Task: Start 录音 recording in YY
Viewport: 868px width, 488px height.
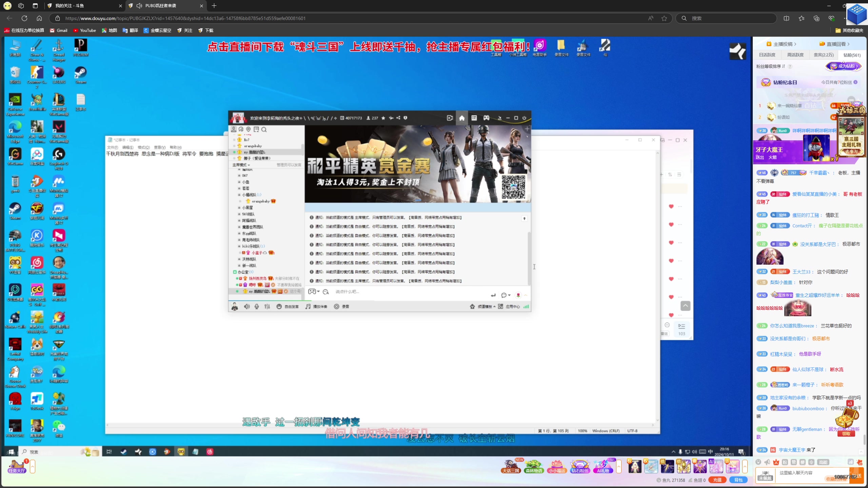Action: click(x=341, y=307)
